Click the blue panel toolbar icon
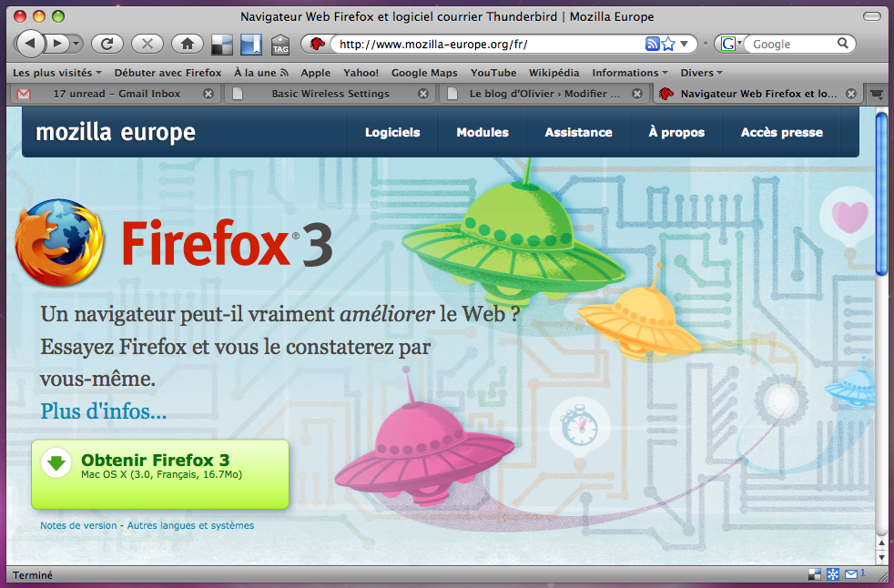 (x=250, y=44)
